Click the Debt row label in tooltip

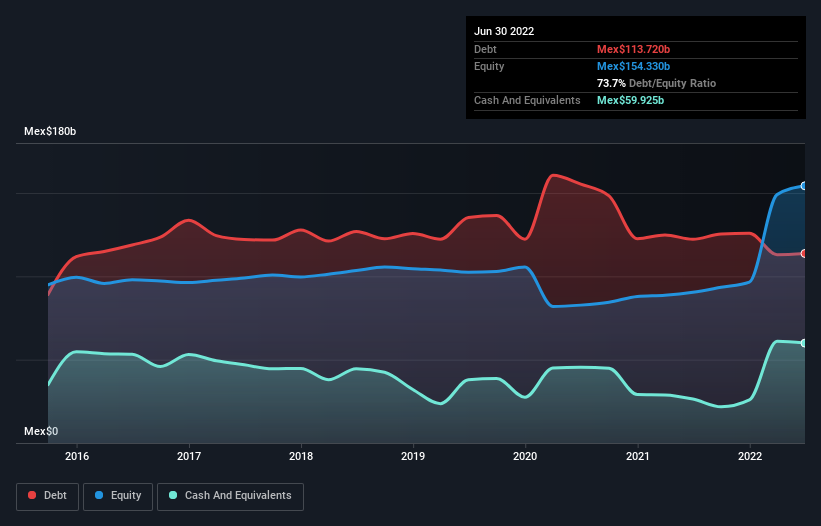(x=485, y=49)
